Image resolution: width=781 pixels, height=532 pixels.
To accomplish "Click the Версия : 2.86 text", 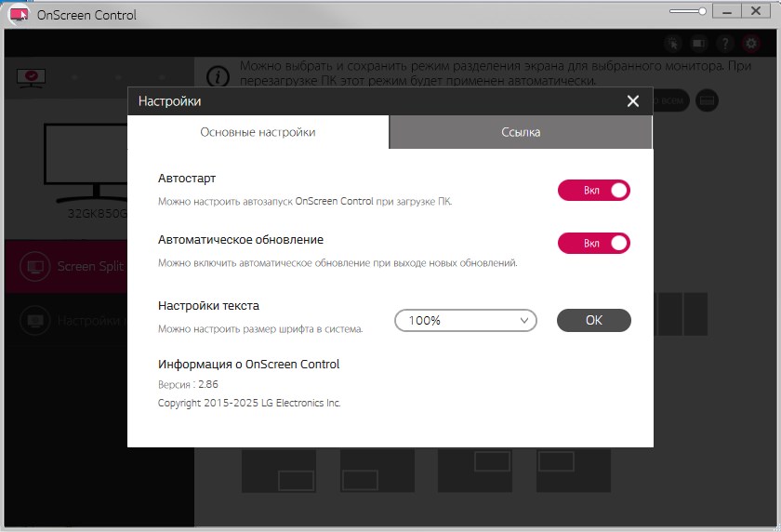I will (188, 384).
